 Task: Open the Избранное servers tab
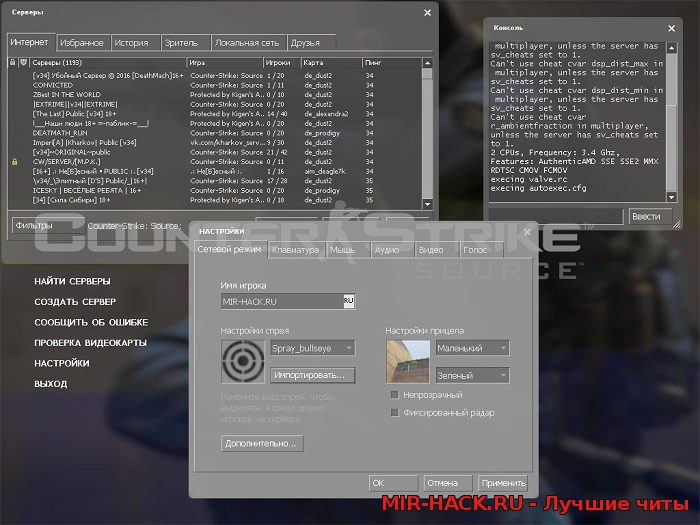(81, 43)
